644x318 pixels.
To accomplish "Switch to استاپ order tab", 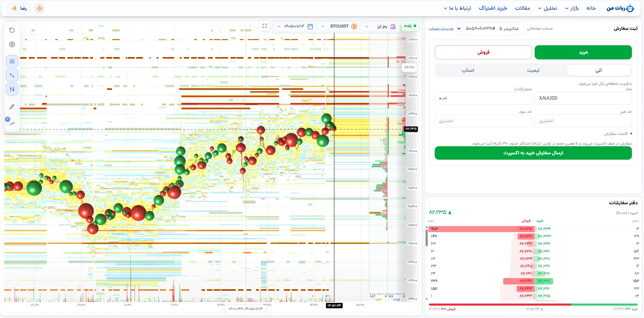I will (468, 70).
